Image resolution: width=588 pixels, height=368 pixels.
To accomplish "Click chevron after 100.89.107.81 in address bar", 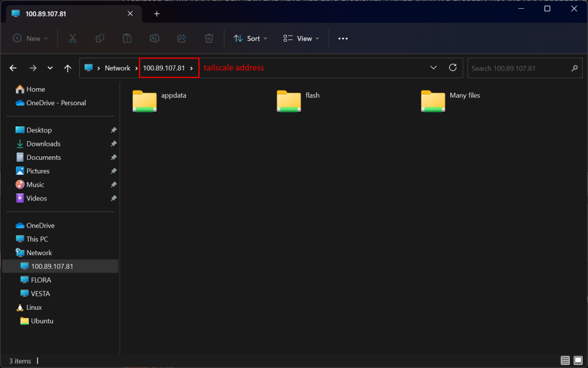I will (192, 68).
